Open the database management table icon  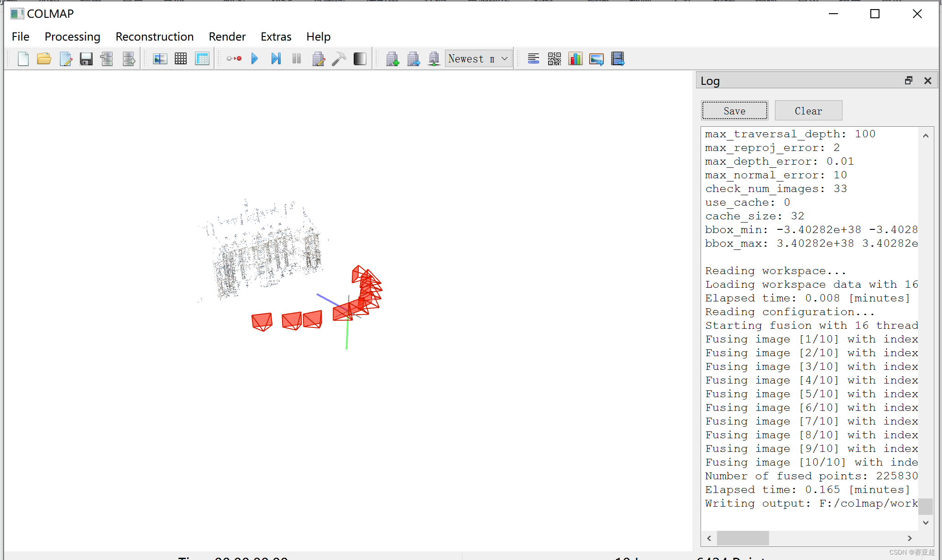click(202, 58)
